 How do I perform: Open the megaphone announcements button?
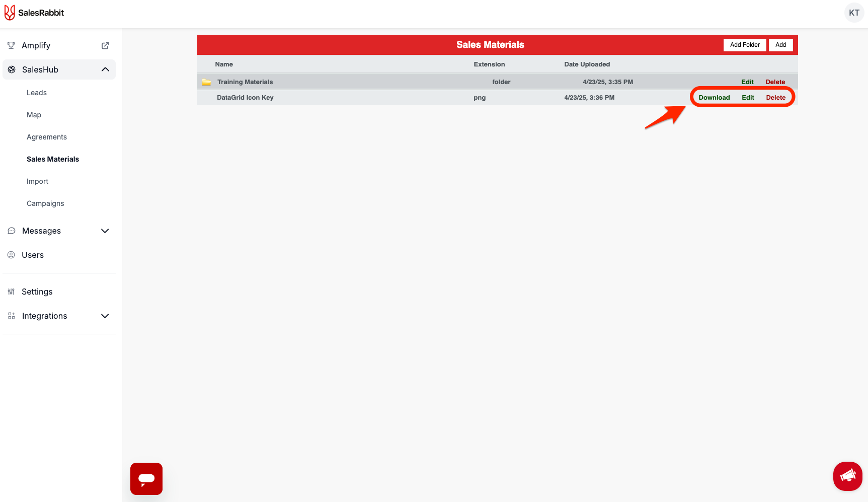click(x=848, y=476)
